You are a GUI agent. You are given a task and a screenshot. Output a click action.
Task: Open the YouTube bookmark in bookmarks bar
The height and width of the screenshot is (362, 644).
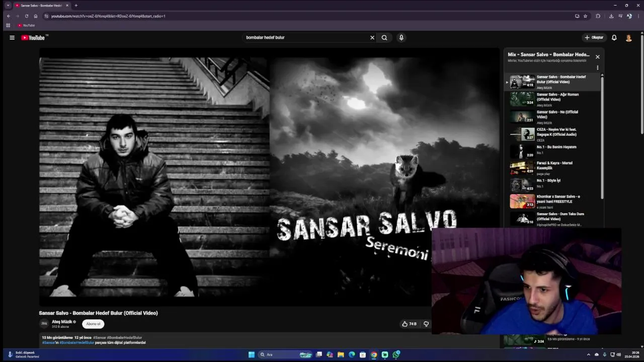point(26,25)
